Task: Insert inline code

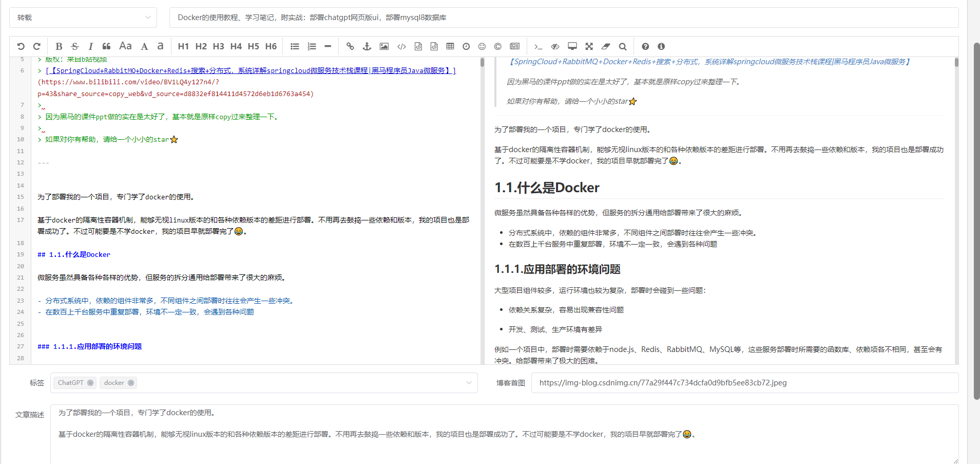Action: click(401, 46)
